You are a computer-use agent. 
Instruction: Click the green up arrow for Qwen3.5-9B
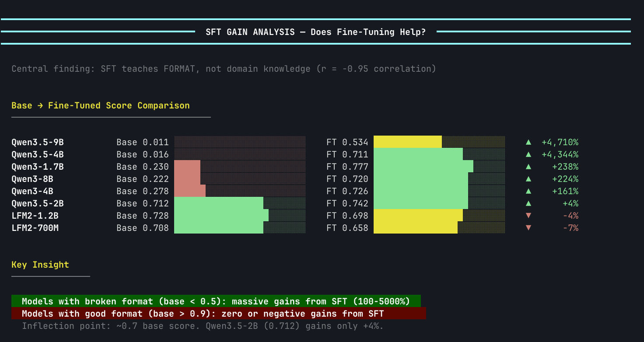(x=528, y=142)
